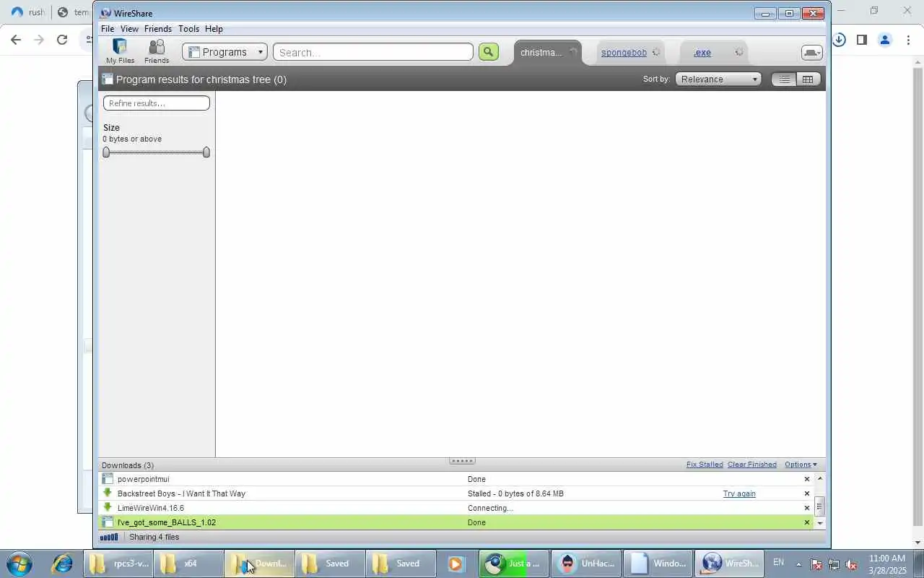Open the Help menu
The width and height of the screenshot is (924, 578).
[214, 29]
